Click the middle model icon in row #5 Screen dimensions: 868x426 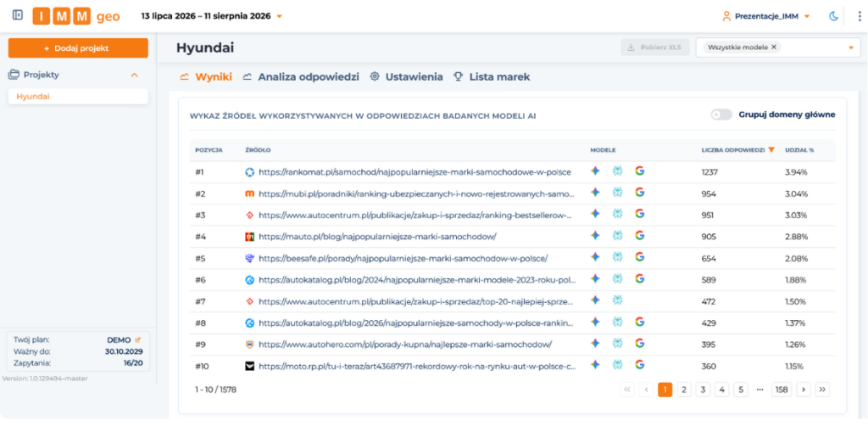(x=618, y=257)
